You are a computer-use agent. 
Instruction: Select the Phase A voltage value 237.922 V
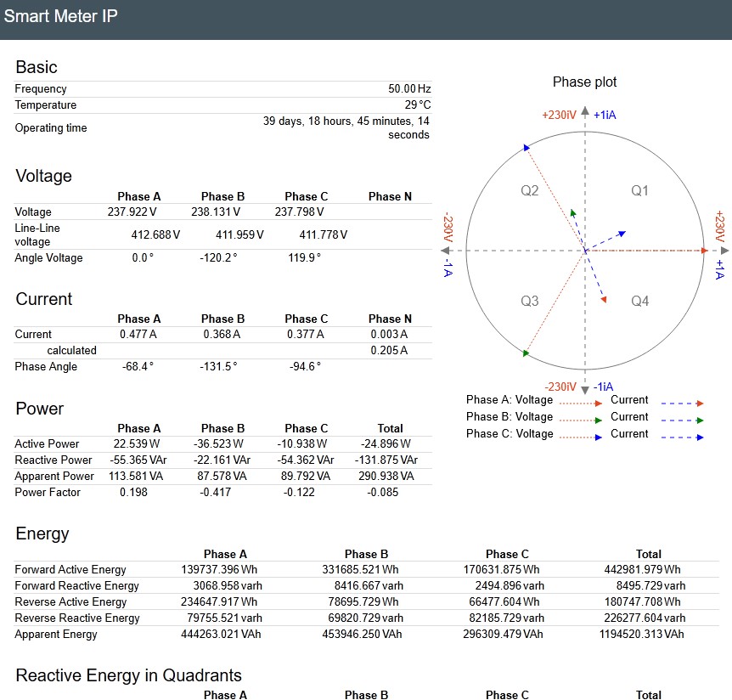click(132, 212)
